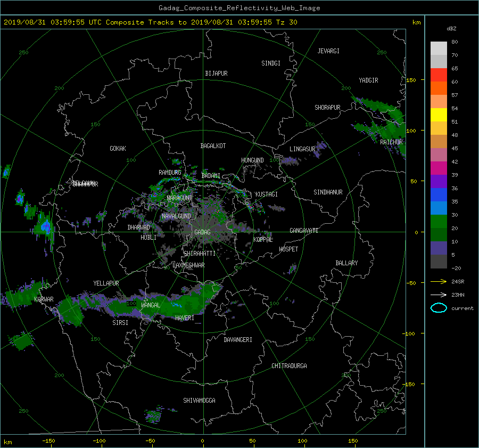
Task: Pick the bright green 20-30 dBZ swatch
Action: pos(439,222)
